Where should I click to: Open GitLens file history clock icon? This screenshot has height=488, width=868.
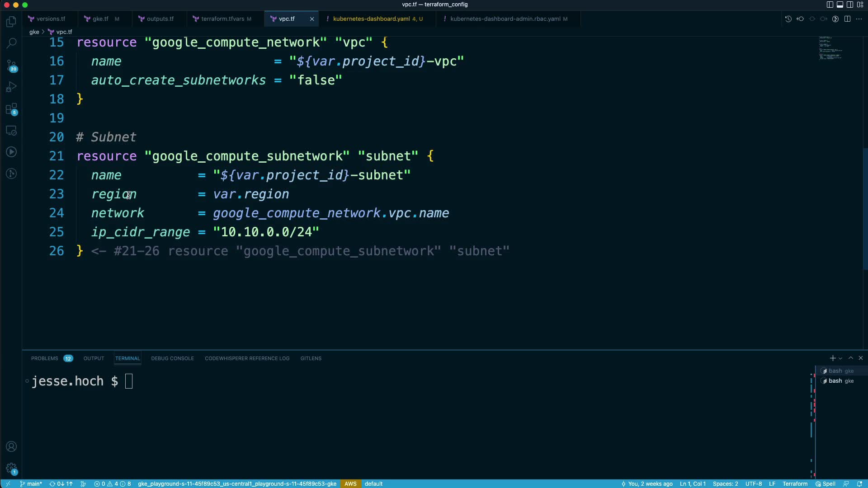[x=788, y=19]
